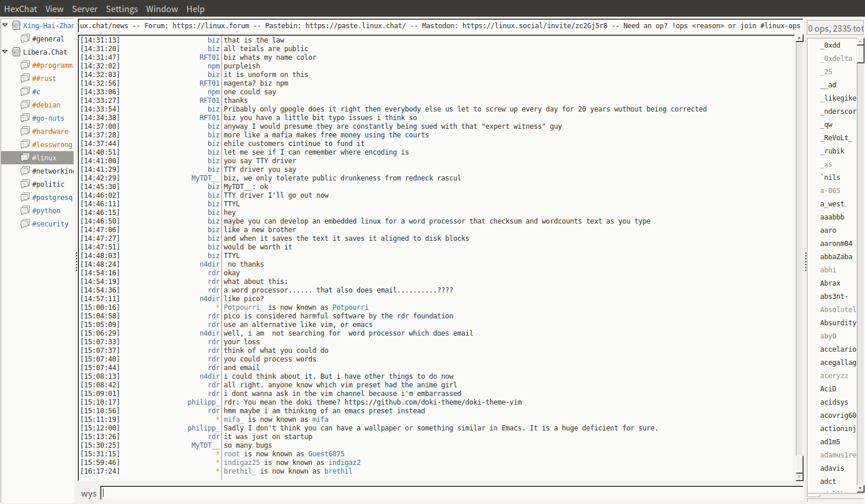Image resolution: width=865 pixels, height=504 pixels.
Task: Click philipp_ nick at 15:10:17 message
Action: [204, 402]
